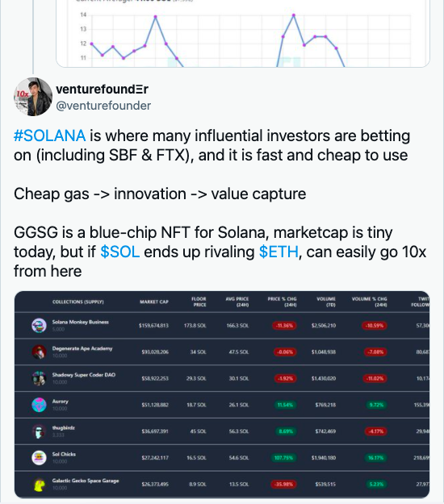Click the FLOOR PRICE column header
Image resolution: width=444 pixels, height=504 pixels.
pyautogui.click(x=199, y=302)
